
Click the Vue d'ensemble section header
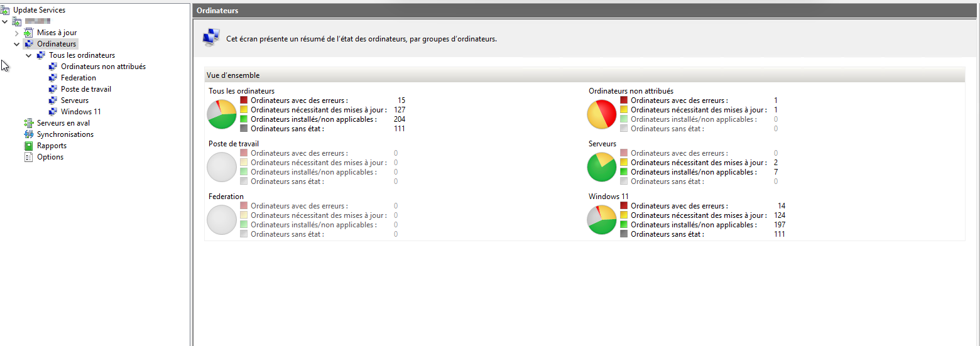coord(584,75)
